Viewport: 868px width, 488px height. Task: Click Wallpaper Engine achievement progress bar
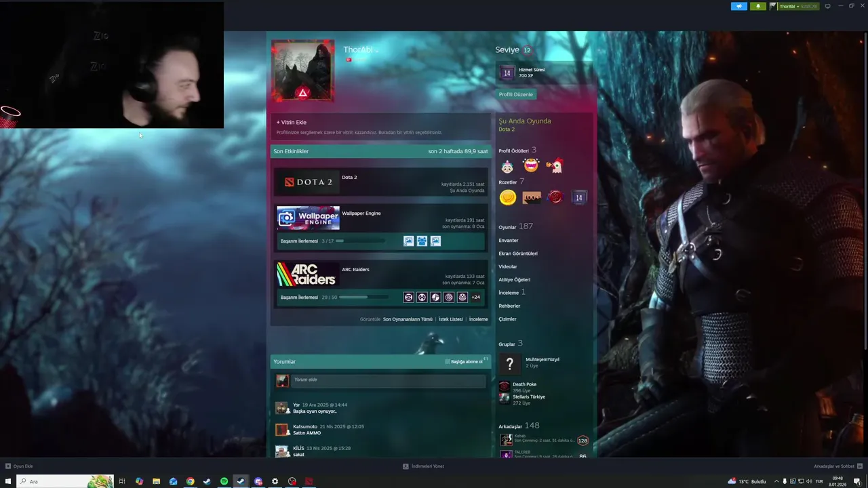click(360, 241)
